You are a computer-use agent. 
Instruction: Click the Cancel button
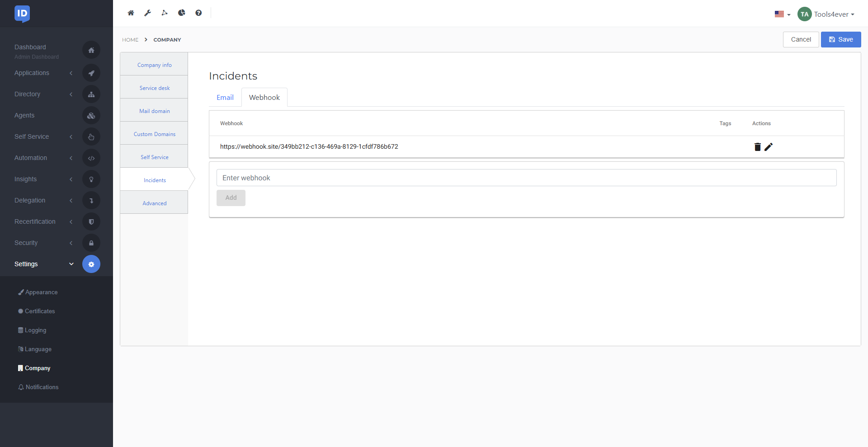coord(801,39)
